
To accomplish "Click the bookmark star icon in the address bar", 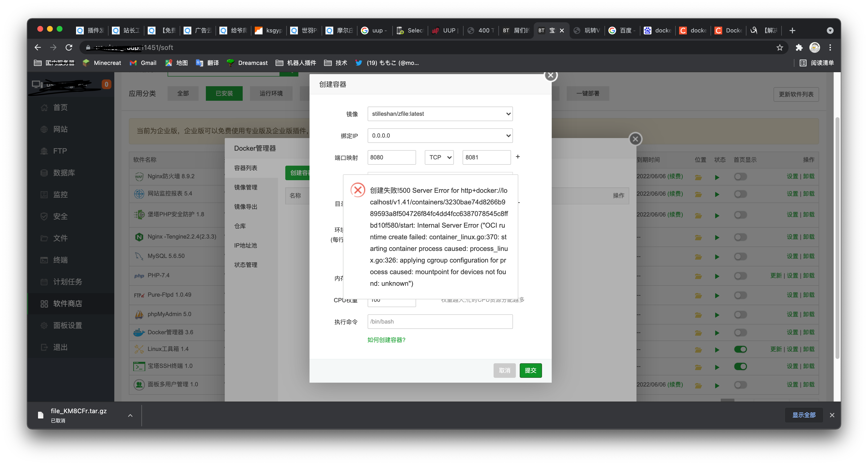I will tap(780, 47).
